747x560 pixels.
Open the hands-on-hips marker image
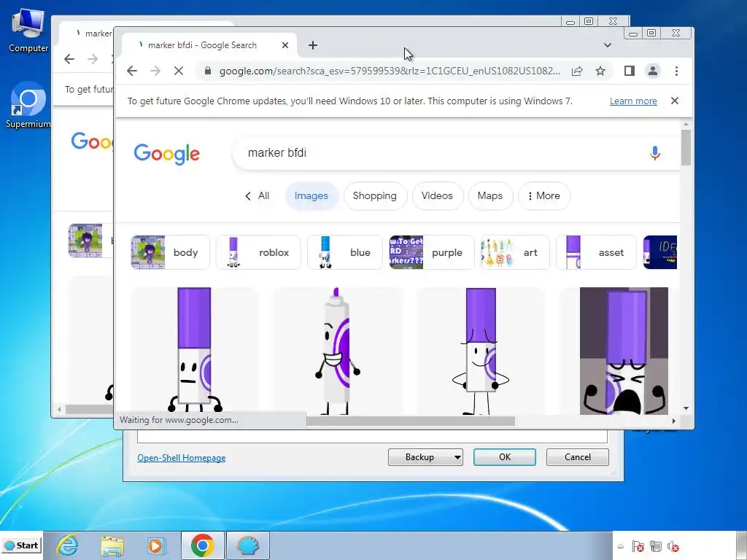(480, 351)
